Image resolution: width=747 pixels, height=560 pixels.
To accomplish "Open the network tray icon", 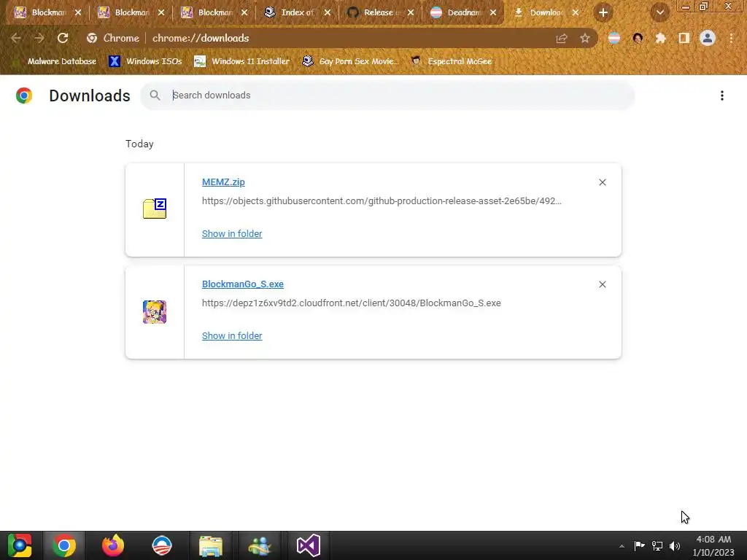I will 657,545.
